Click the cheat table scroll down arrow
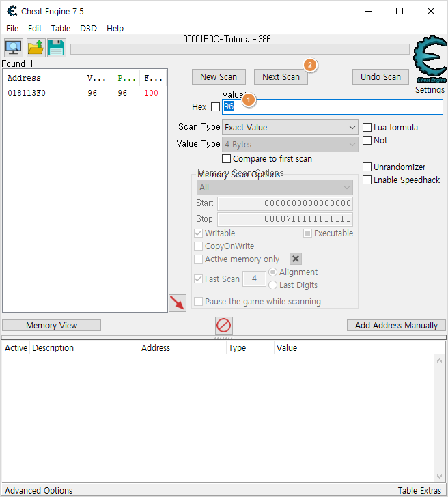The image size is (448, 497). coord(439,476)
